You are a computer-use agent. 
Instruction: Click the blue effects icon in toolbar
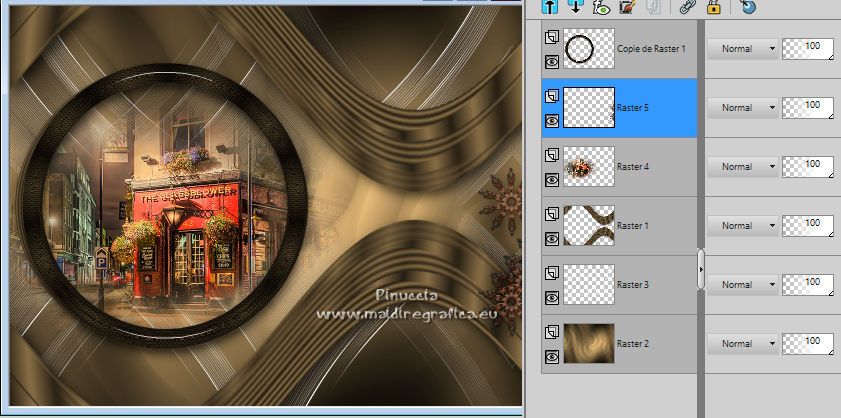(x=750, y=7)
